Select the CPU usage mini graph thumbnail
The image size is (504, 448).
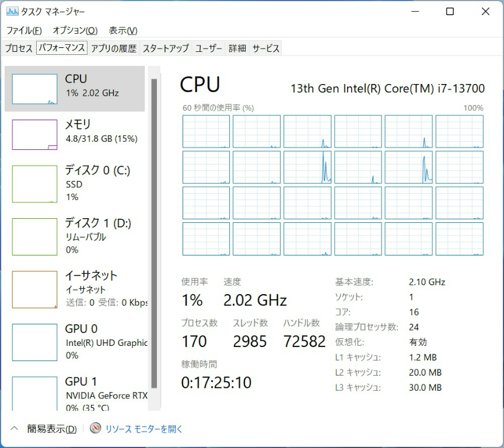[34, 89]
